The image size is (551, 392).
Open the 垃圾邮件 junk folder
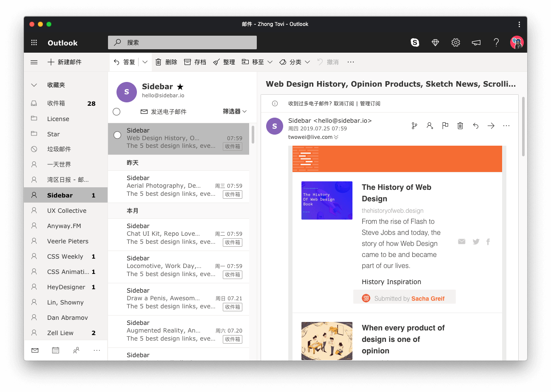tap(65, 149)
